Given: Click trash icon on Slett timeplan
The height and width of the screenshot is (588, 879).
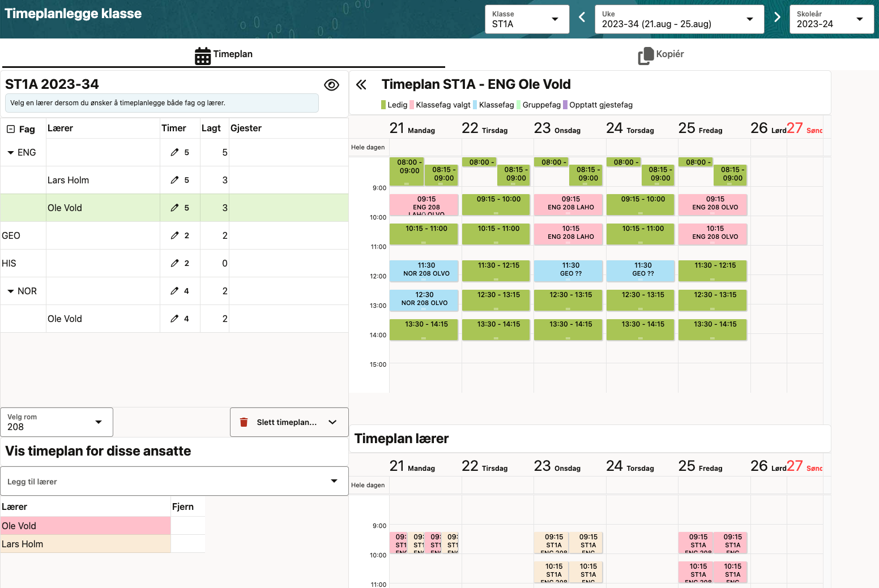Looking at the screenshot, I should 244,422.
